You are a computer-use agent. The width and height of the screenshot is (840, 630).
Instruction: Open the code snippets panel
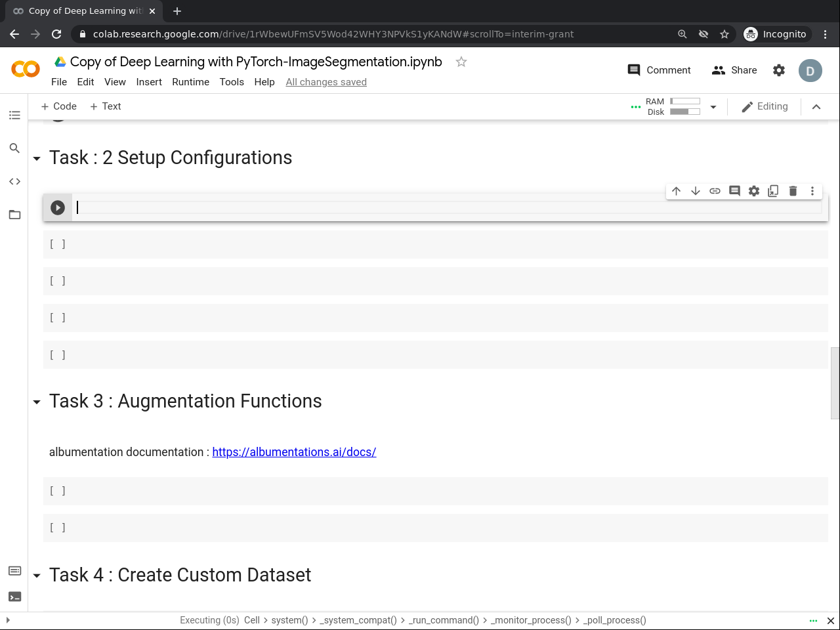[x=14, y=182]
